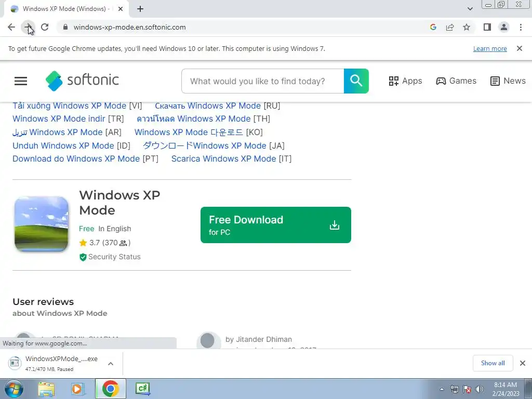
Task: Click the 3.7 star rating
Action: pyautogui.click(x=104, y=243)
